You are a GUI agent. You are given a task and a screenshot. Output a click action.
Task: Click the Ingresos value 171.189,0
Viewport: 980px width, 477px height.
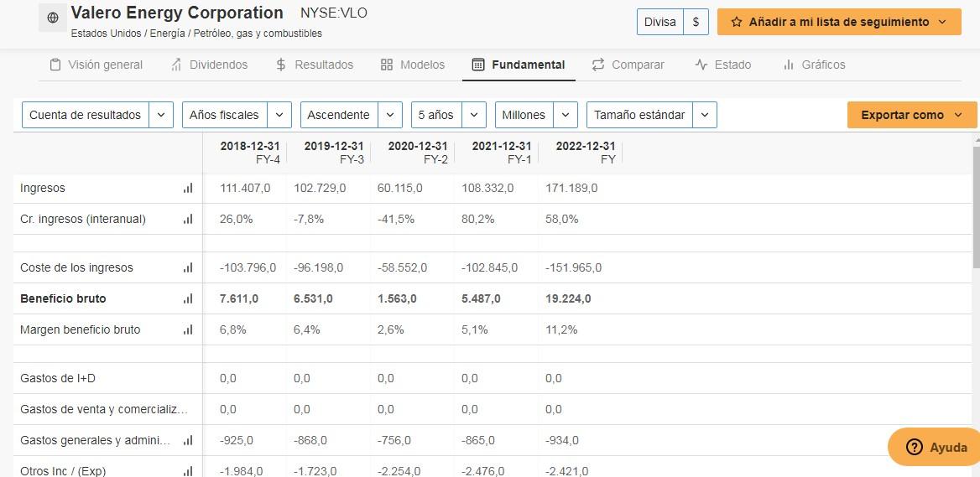tap(571, 188)
